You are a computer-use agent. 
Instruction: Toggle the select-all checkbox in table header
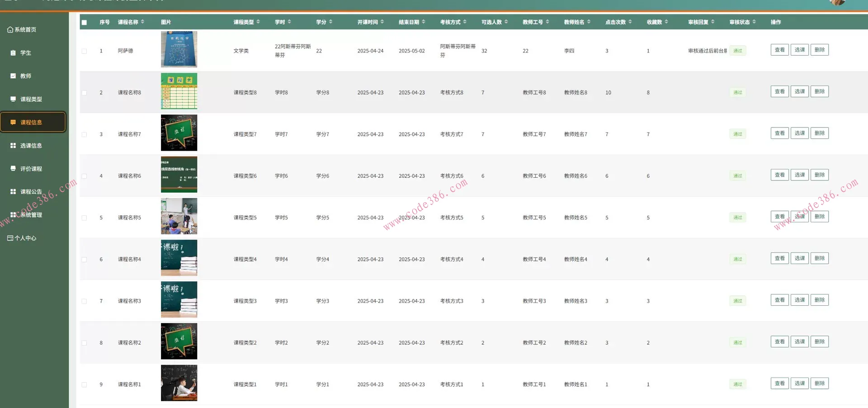point(84,22)
